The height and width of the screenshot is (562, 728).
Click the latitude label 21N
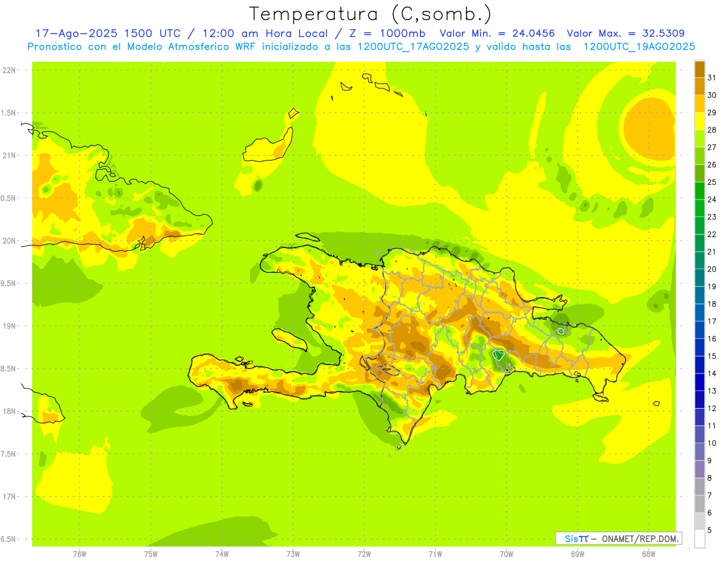pyautogui.click(x=10, y=156)
